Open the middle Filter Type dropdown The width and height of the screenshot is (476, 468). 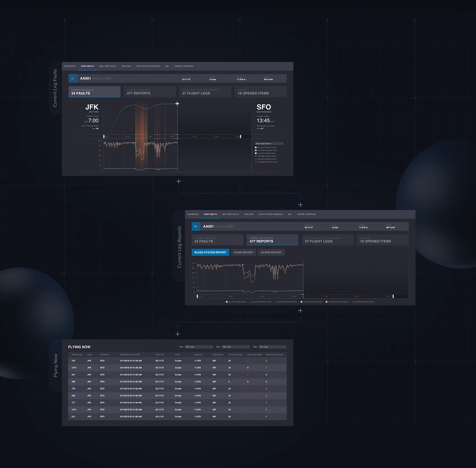[236, 347]
